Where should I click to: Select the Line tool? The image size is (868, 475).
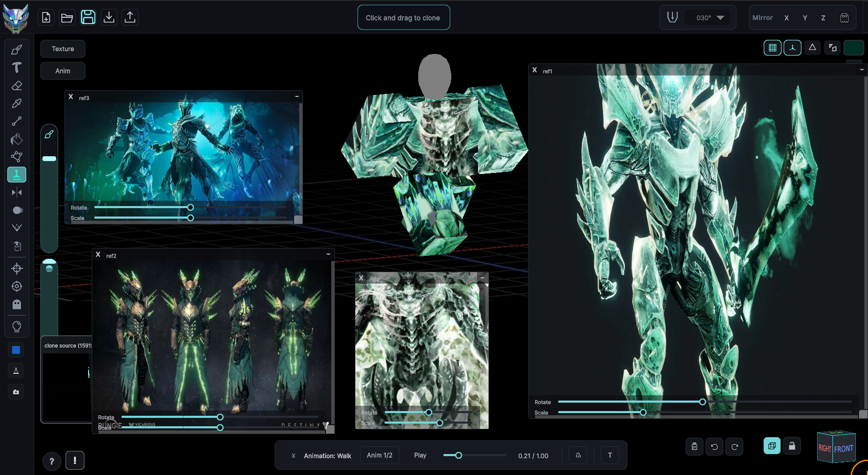(x=17, y=121)
